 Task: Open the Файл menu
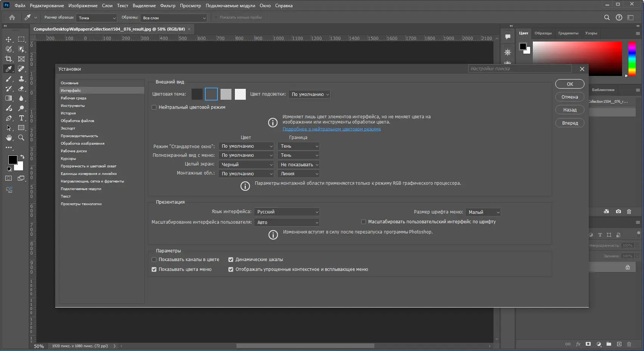[20, 6]
